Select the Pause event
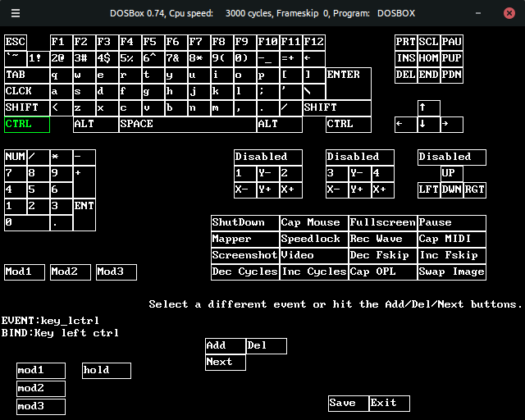This screenshot has width=525, height=420. (x=452, y=223)
